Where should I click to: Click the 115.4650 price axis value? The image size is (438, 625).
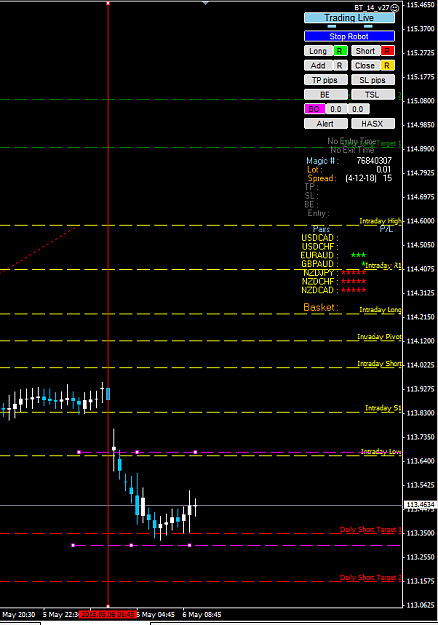(420, 5)
